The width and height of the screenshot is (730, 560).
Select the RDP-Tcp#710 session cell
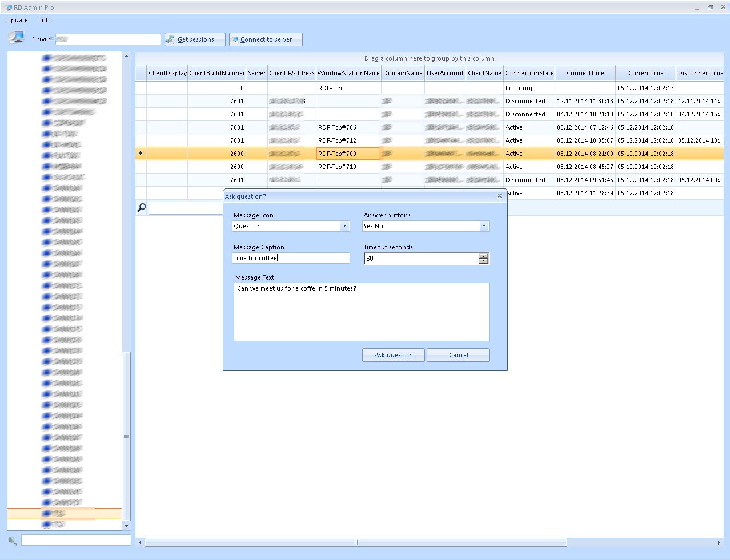(348, 167)
